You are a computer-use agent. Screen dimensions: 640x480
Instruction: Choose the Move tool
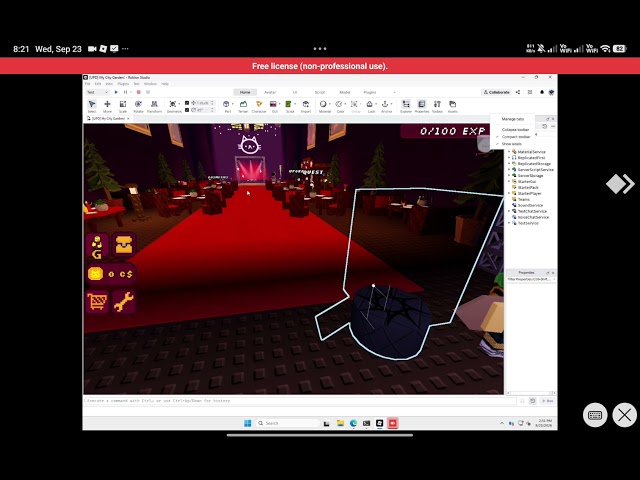click(107, 106)
